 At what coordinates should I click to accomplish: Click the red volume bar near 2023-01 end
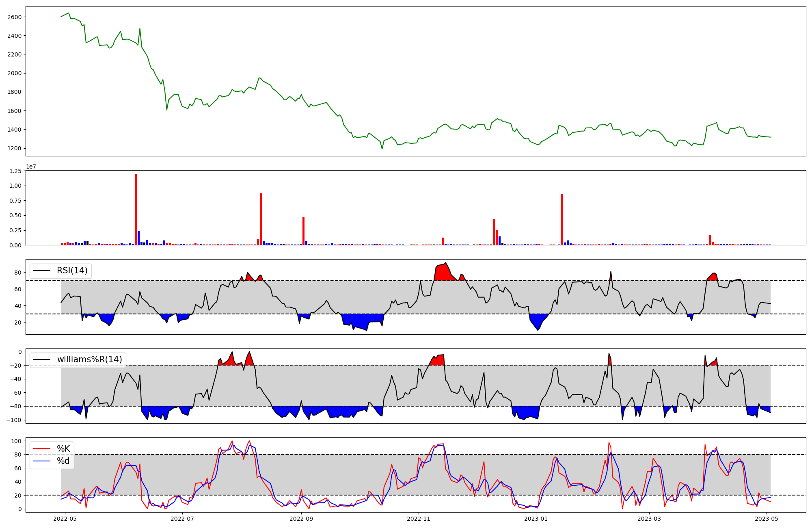point(562,219)
